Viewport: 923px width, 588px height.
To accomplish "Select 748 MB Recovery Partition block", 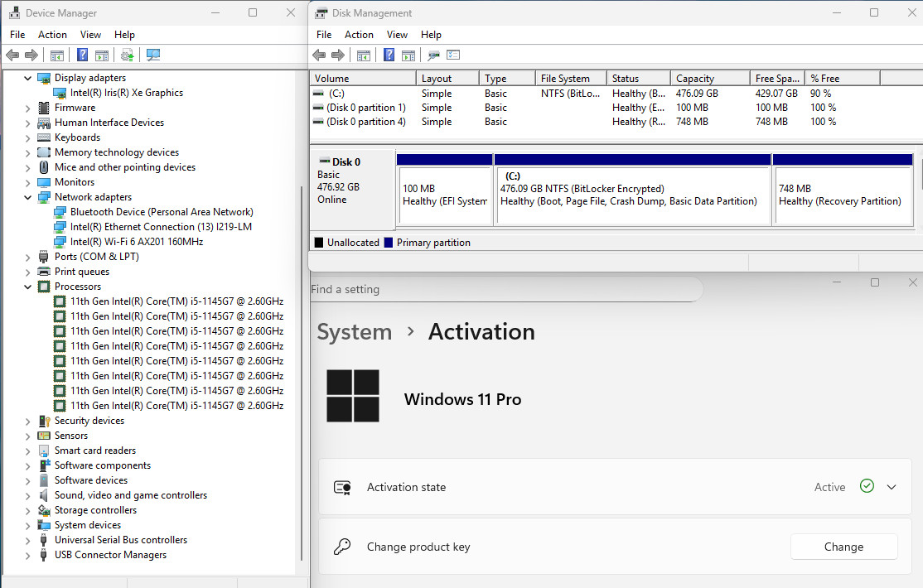I will click(843, 195).
